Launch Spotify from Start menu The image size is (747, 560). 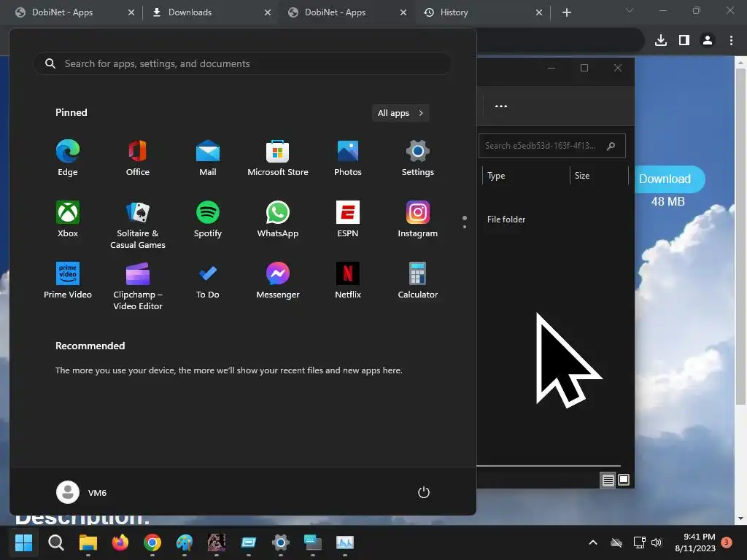coord(208,219)
